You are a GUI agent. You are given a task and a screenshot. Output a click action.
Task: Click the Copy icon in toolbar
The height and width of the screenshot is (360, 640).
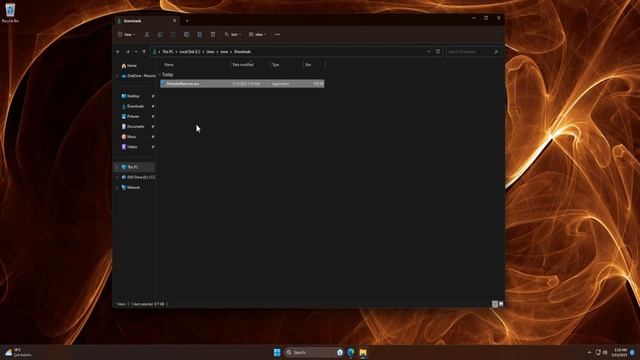pyautogui.click(x=160, y=35)
